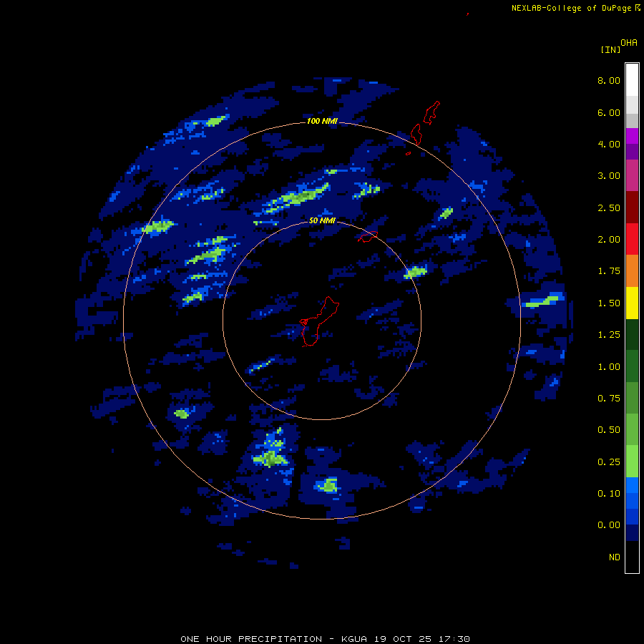
Task: Click the 0.25 legend value label
Action: (x=609, y=462)
